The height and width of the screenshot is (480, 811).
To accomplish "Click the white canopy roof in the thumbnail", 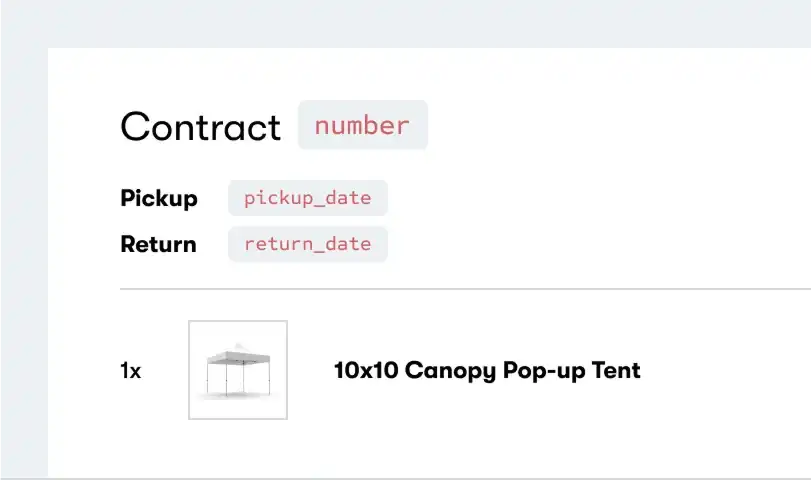I will click(x=237, y=354).
